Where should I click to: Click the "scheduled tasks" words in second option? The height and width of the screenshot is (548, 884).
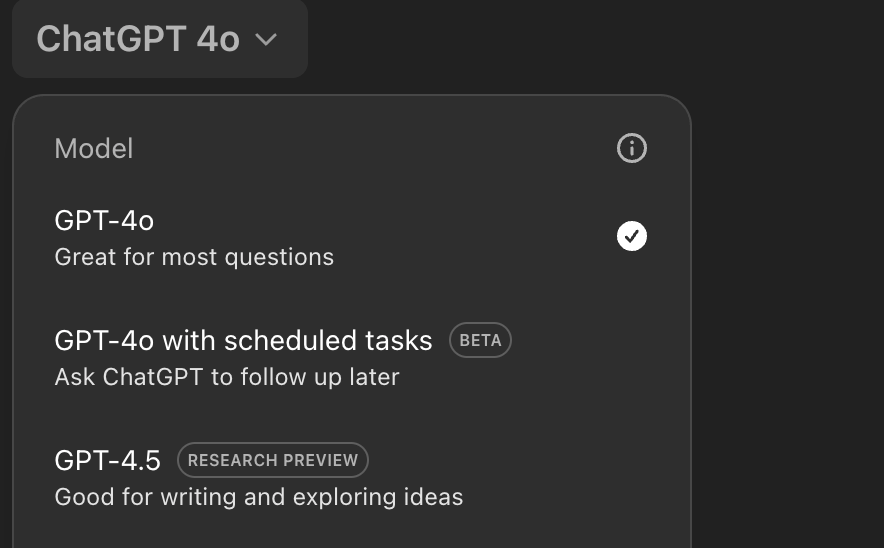pos(328,341)
